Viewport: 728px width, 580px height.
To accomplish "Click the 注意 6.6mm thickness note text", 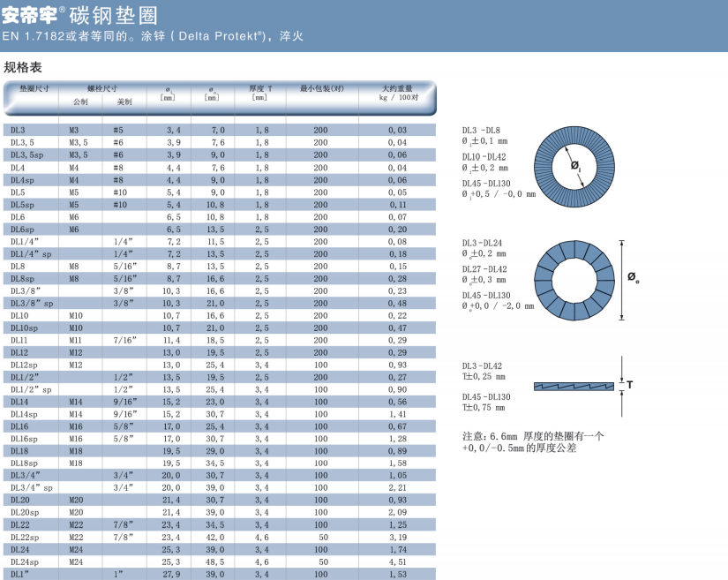I will (533, 441).
